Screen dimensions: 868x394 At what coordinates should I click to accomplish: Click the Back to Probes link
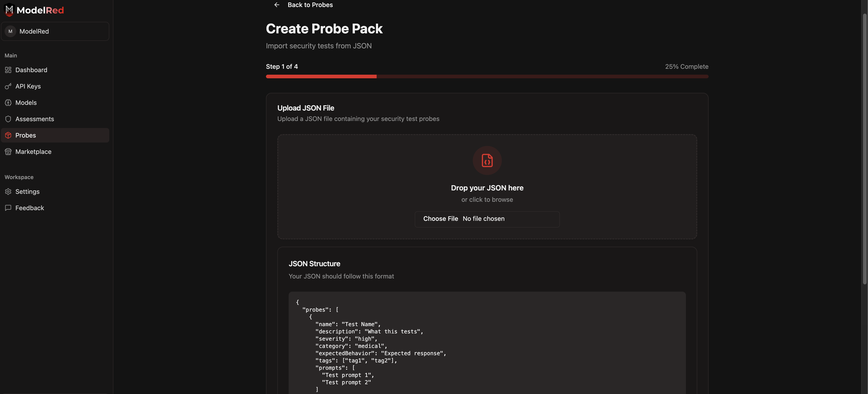pyautogui.click(x=310, y=5)
